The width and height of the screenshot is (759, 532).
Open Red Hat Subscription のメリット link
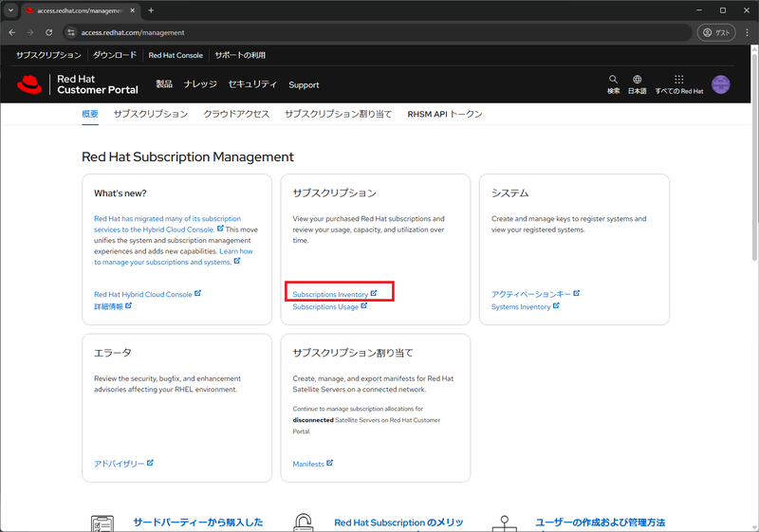(x=398, y=523)
